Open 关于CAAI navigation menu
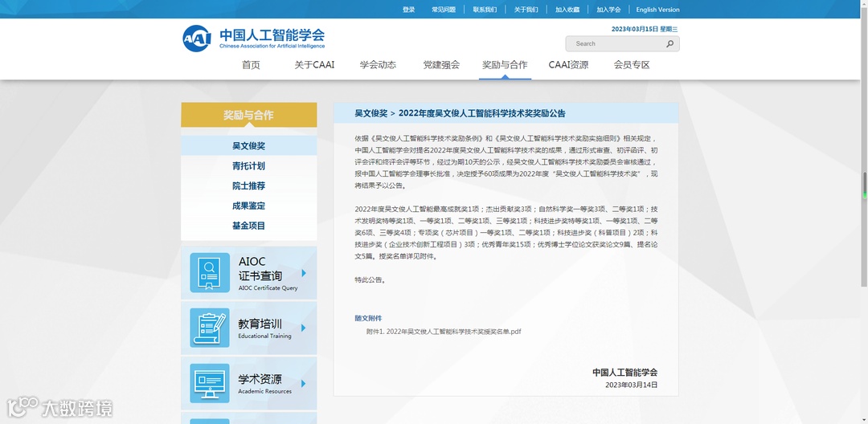The image size is (868, 424). pos(314,65)
